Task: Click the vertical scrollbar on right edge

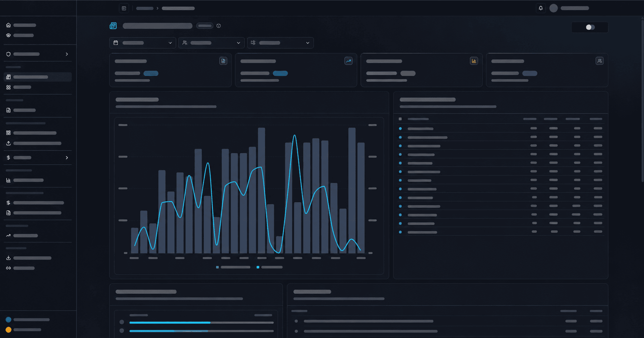Action: tap(642, 100)
